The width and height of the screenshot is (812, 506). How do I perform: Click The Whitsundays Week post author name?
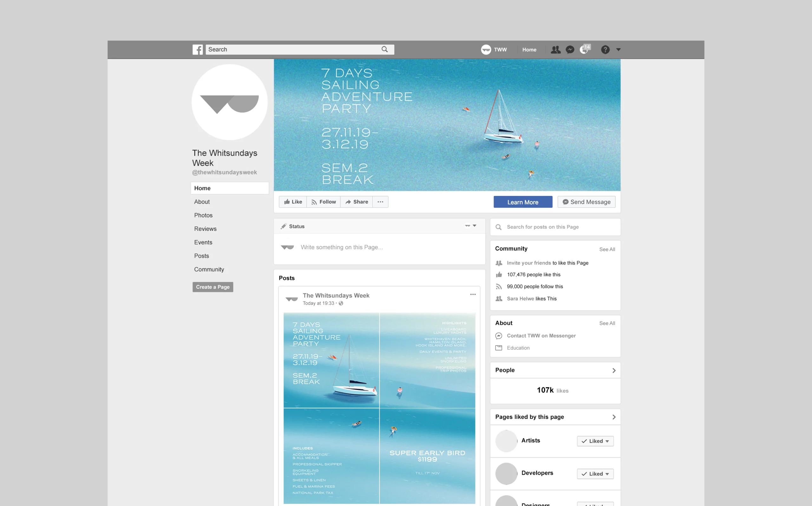[336, 295]
